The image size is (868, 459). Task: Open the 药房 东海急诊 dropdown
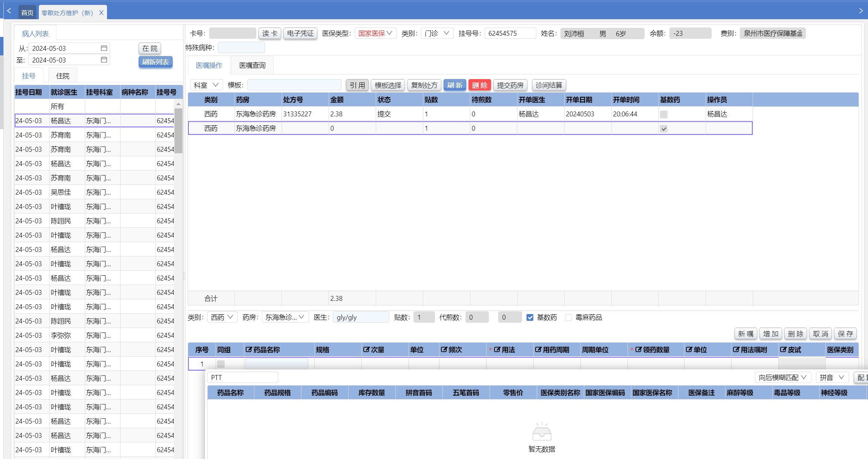point(285,317)
